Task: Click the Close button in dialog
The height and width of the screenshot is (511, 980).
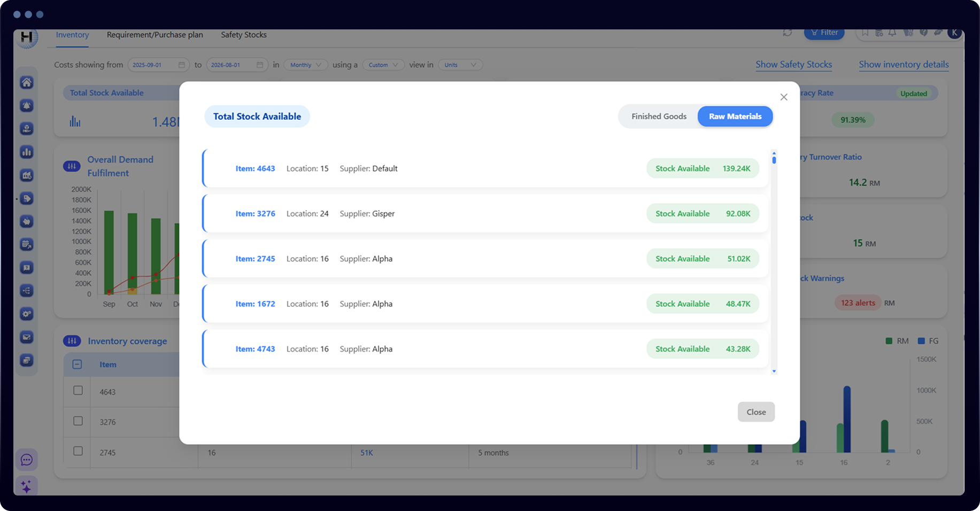Action: coord(756,412)
